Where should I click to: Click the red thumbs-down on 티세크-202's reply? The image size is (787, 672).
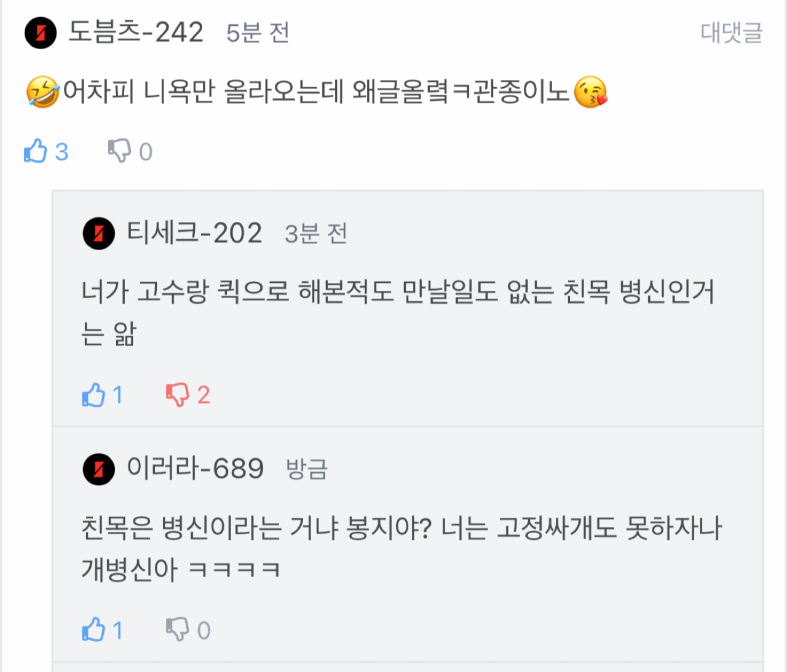177,395
